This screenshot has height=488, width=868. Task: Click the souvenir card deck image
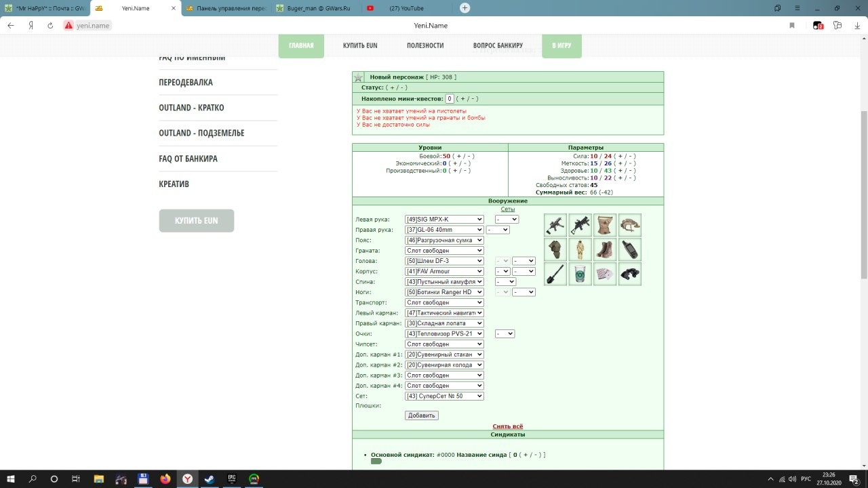coord(605,274)
